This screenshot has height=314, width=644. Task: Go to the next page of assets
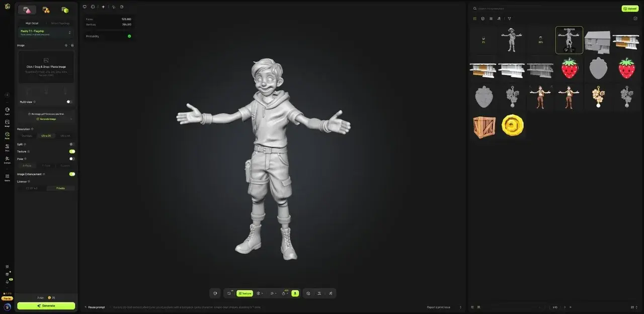click(565, 307)
